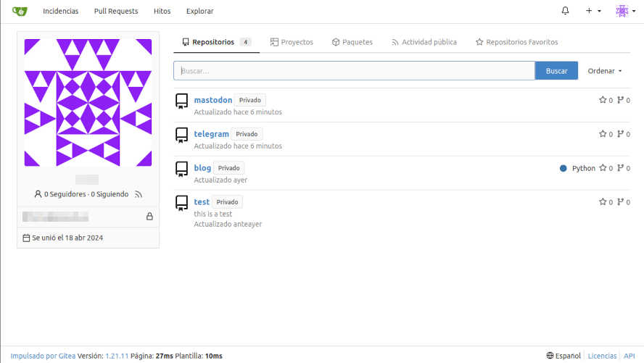Viewport: 644px width, 363px height.
Task: Open the Actividad pública tab
Action: pyautogui.click(x=424, y=42)
